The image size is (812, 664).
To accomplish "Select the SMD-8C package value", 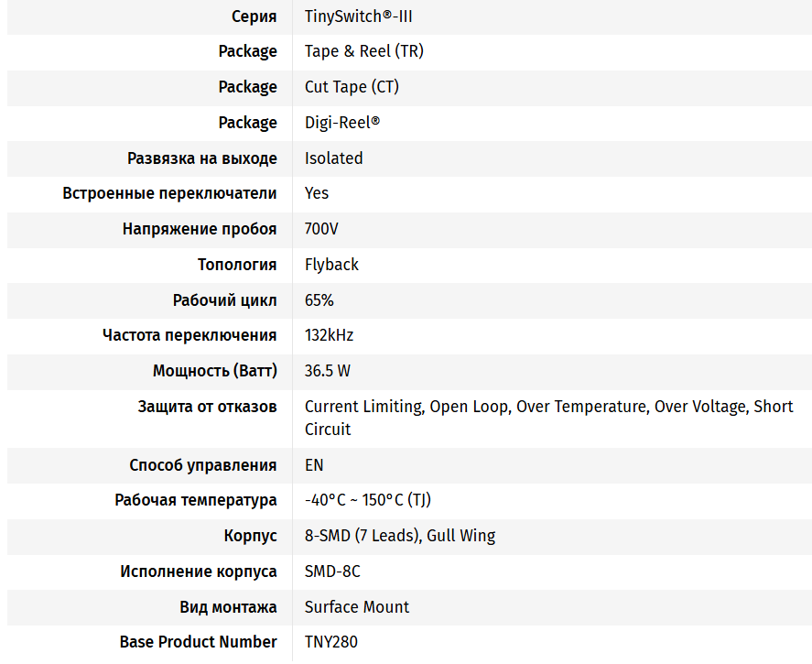I will point(332,571).
